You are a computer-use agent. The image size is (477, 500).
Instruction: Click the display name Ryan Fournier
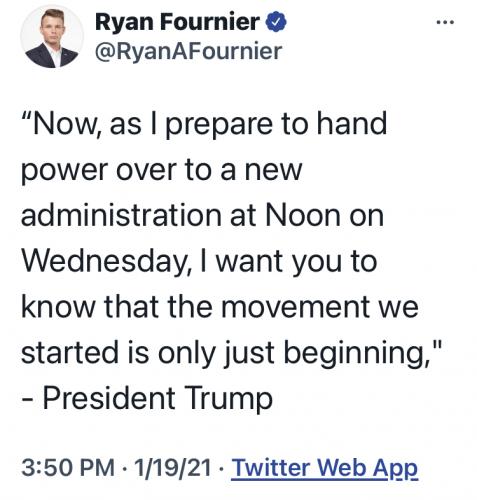click(x=177, y=22)
